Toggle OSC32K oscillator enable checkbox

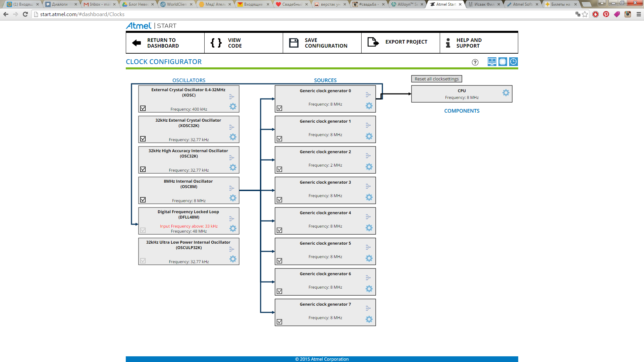pos(143,169)
